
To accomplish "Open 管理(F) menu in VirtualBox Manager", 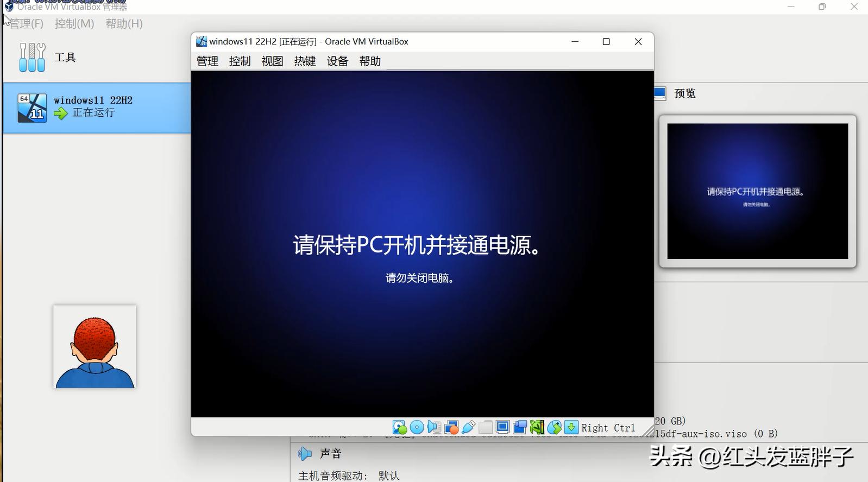I will pos(26,24).
